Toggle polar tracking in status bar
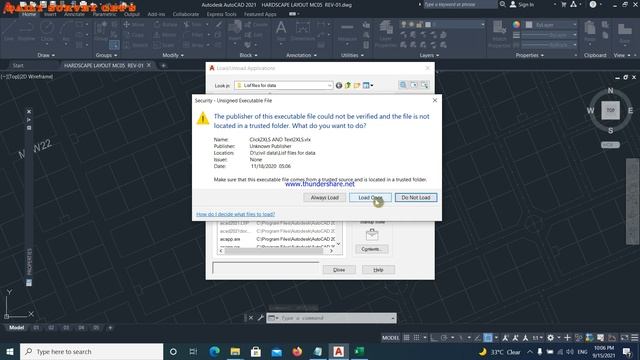 [444, 338]
